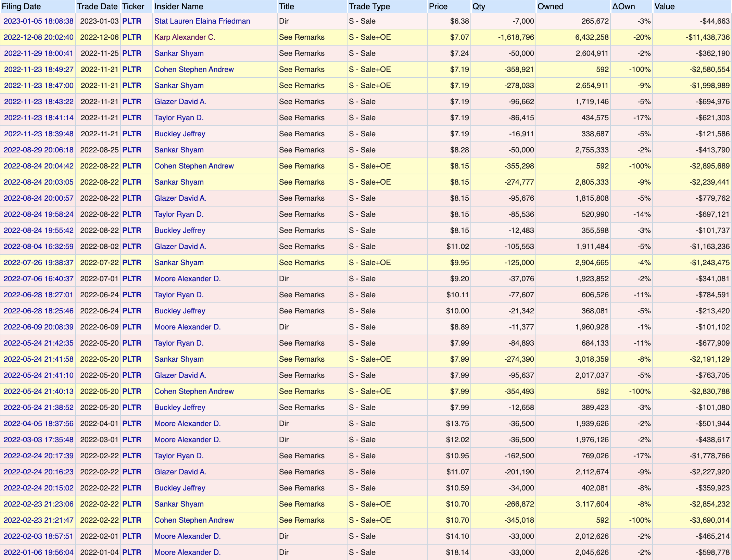Open filing dated 2023-01-05 18:08:38
Viewport: 732px width, 560px height.
[38, 21]
